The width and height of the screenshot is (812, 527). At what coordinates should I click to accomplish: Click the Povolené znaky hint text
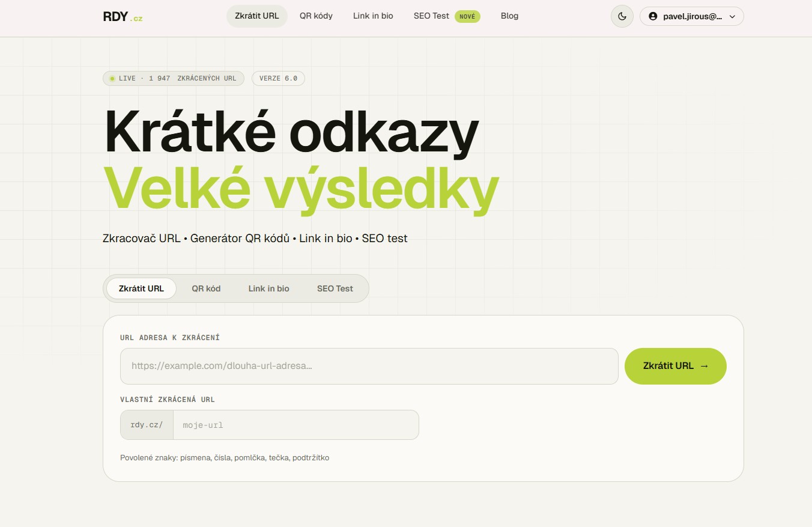pyautogui.click(x=225, y=458)
